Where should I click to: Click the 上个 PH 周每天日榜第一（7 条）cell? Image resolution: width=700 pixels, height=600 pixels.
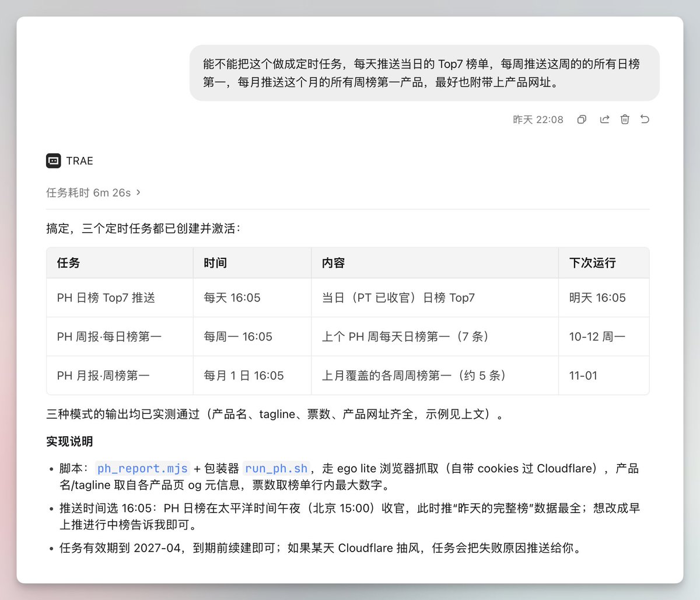pyautogui.click(x=435, y=336)
